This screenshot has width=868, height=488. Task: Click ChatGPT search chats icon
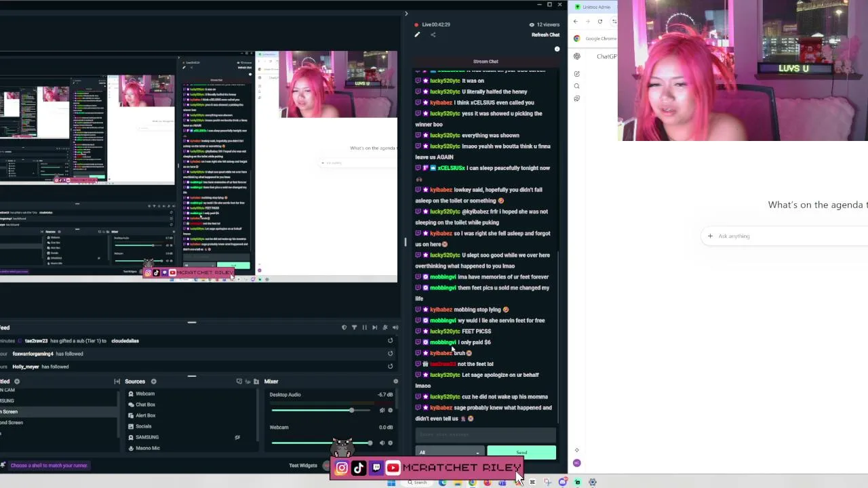pyautogui.click(x=577, y=86)
